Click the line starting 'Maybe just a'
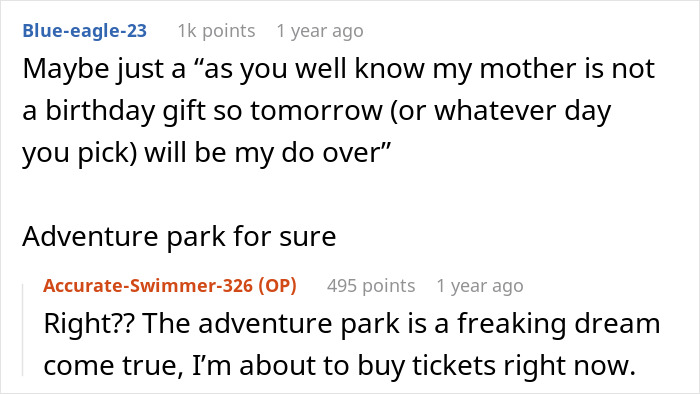700x394 pixels. click(x=338, y=69)
